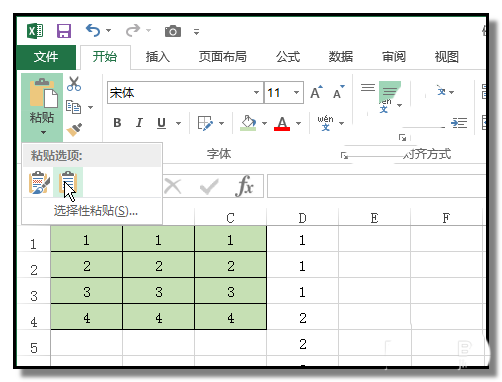
Task: Click the Excel application icon
Action: pos(35,31)
